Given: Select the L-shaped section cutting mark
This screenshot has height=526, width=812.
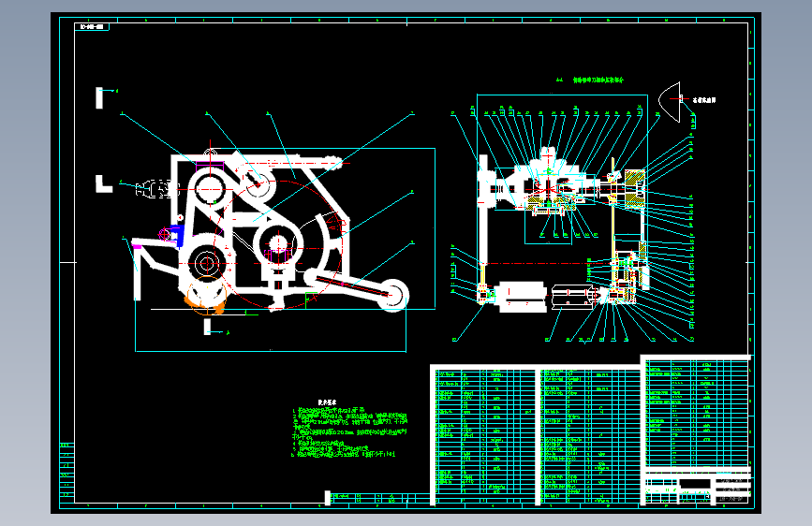Looking at the screenshot, I should click(104, 183).
